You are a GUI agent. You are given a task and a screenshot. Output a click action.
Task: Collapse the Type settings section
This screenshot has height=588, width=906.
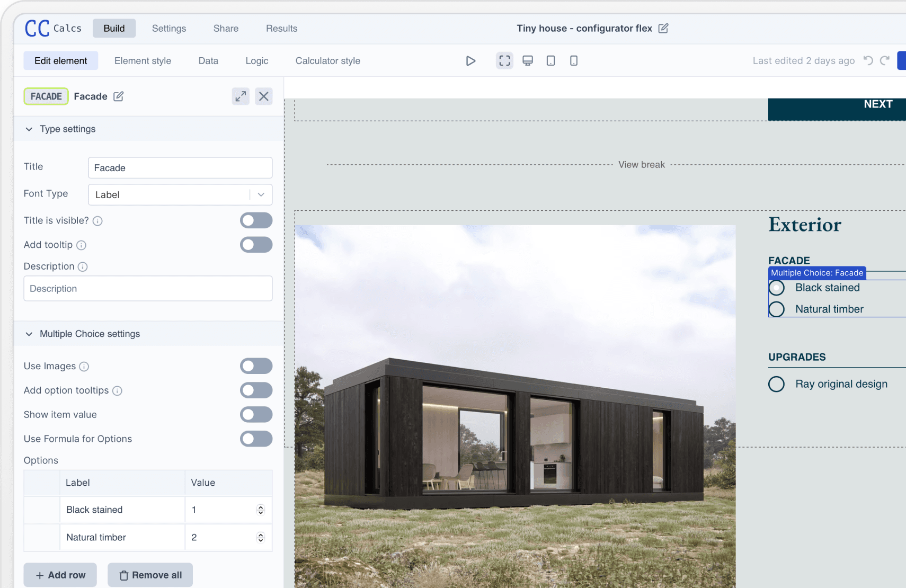pyautogui.click(x=29, y=129)
